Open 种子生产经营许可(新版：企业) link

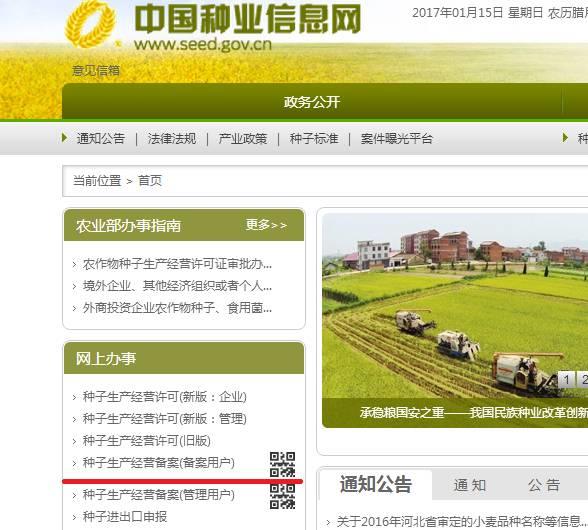165,396
